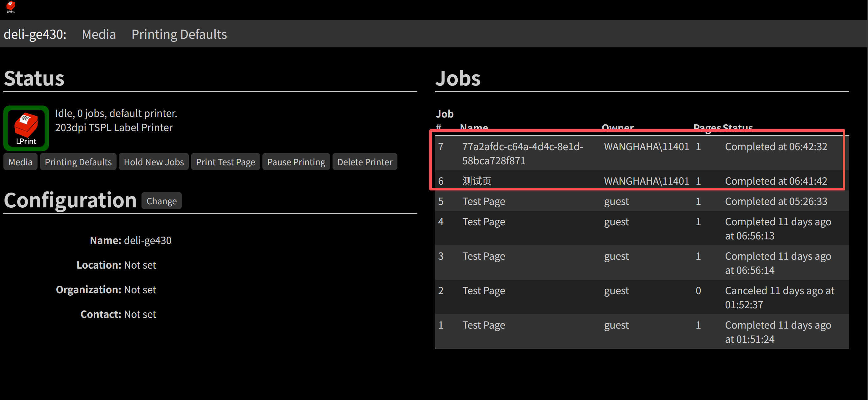Click Test Page name in job 1 row
The image size is (868, 400).
click(x=484, y=325)
